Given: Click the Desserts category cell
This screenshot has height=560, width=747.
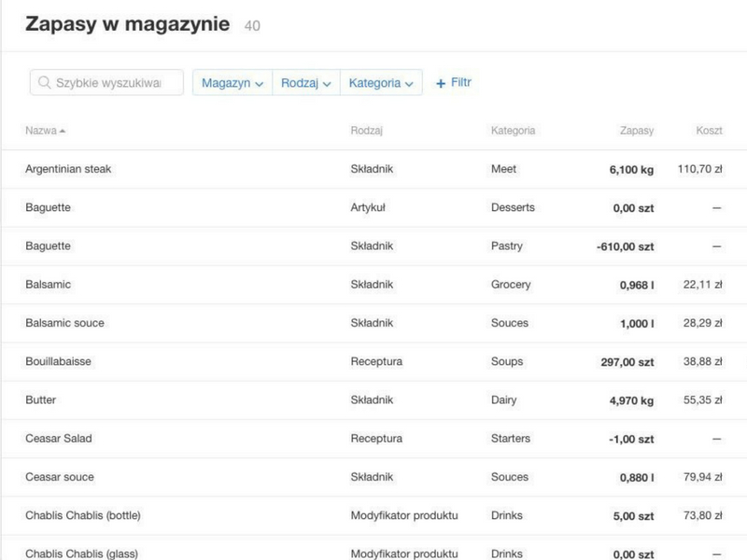Looking at the screenshot, I should click(513, 207).
